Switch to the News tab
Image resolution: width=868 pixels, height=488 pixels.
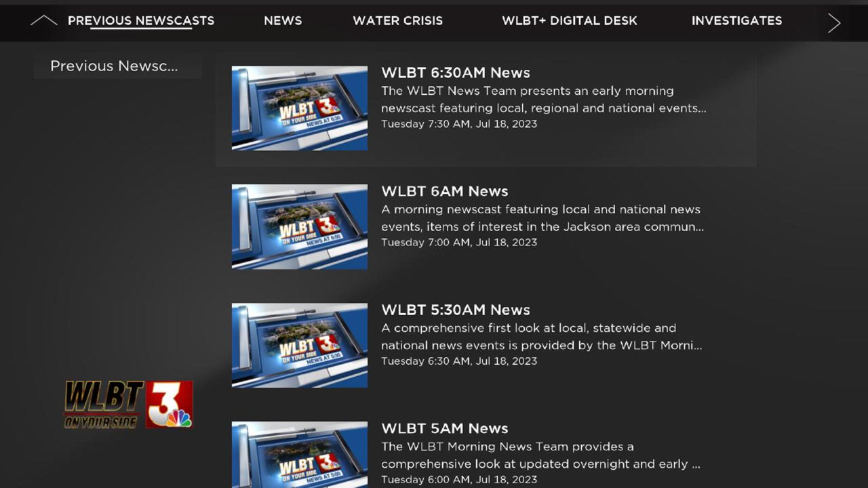[x=283, y=21]
